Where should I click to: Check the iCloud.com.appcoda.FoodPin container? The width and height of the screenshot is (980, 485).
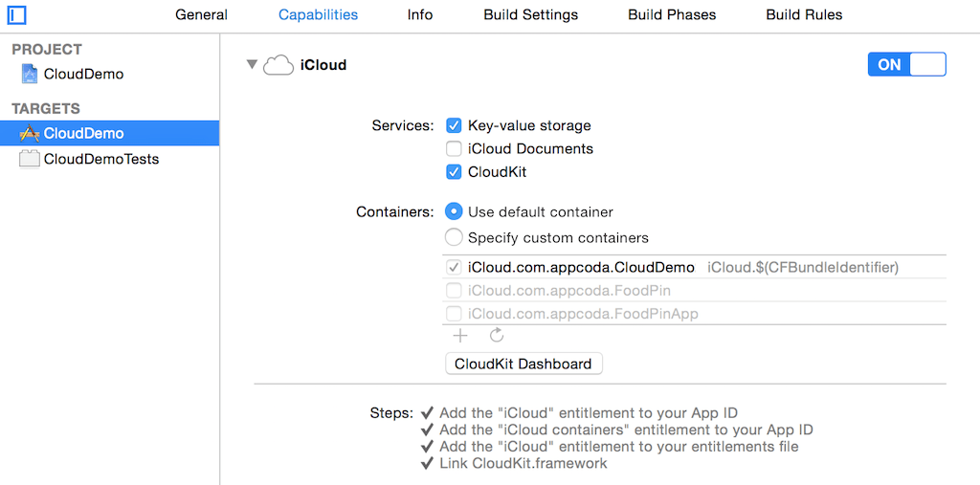pos(455,291)
